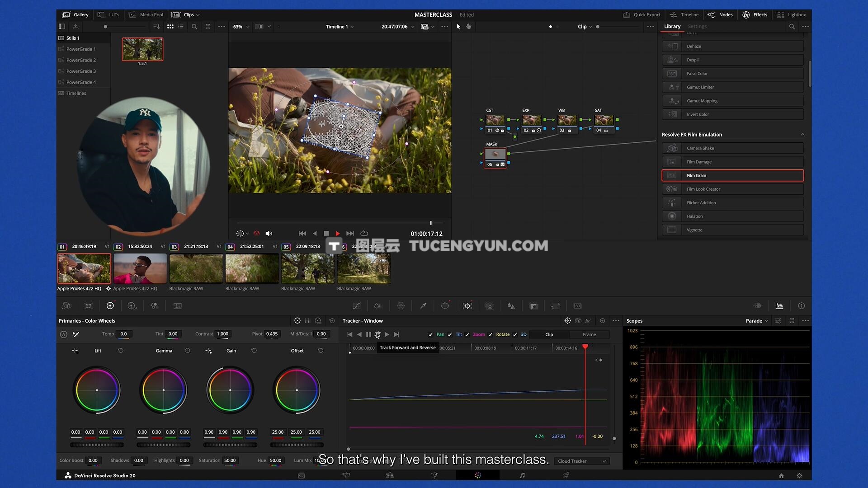Reset the Gain color wheel
Image resolution: width=868 pixels, height=488 pixels.
coord(254,351)
